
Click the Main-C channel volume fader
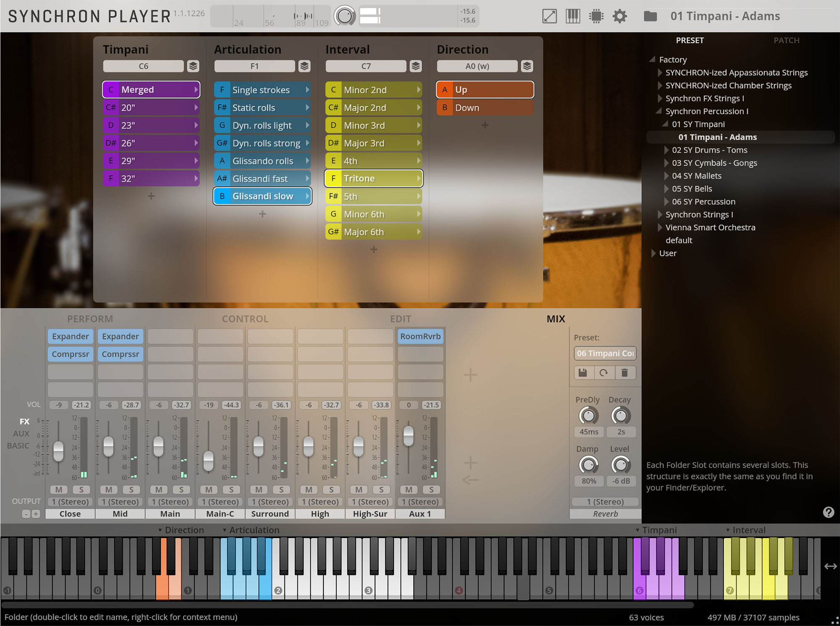tap(208, 461)
